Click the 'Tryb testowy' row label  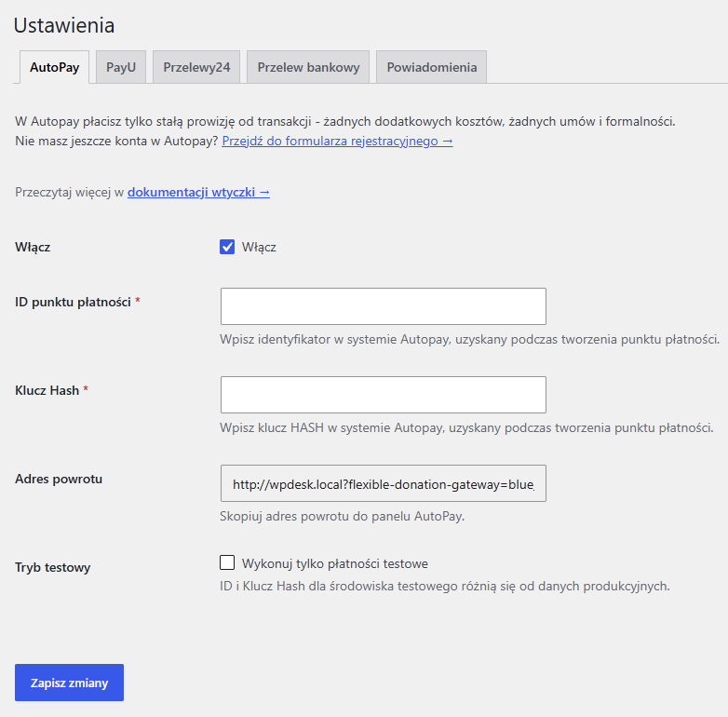pyautogui.click(x=52, y=567)
